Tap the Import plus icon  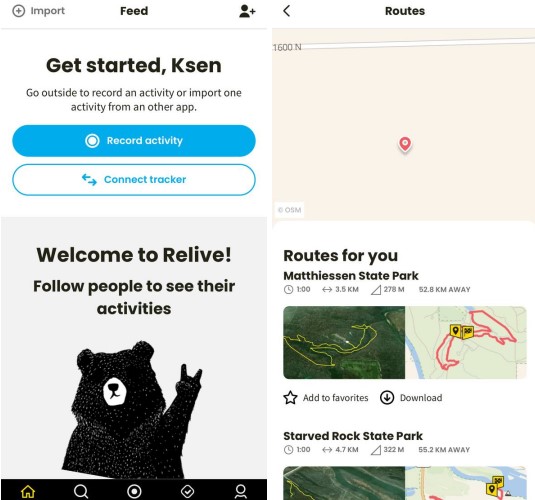click(x=19, y=11)
